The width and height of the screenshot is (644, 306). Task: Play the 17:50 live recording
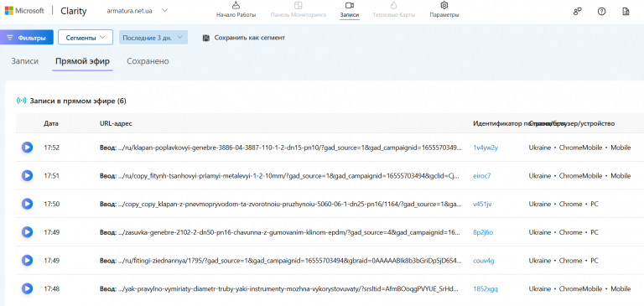point(27,204)
